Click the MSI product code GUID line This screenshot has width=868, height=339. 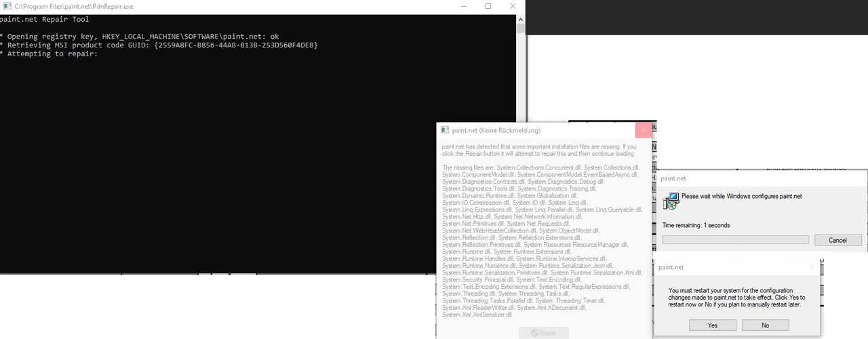pos(159,45)
